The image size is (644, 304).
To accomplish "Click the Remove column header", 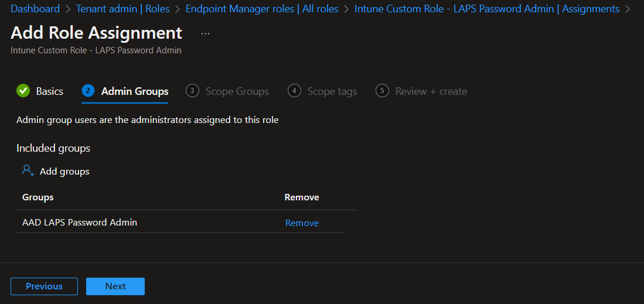I will point(302,197).
